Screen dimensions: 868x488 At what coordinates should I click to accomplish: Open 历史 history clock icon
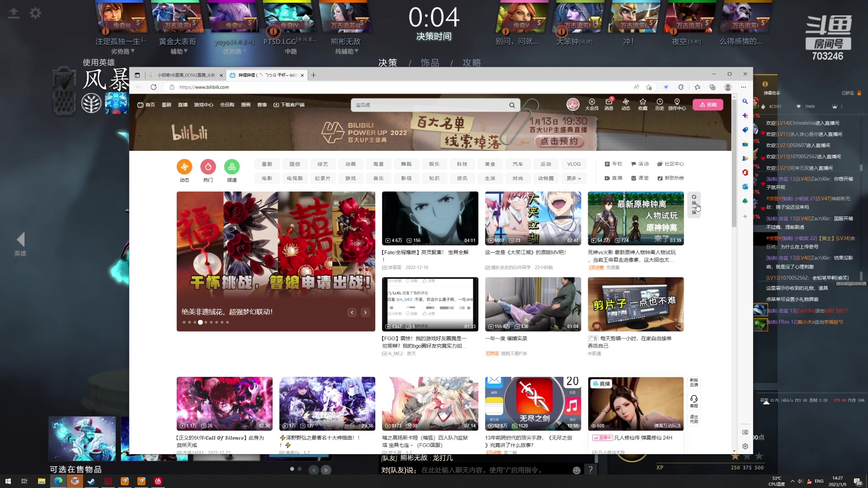click(x=660, y=104)
